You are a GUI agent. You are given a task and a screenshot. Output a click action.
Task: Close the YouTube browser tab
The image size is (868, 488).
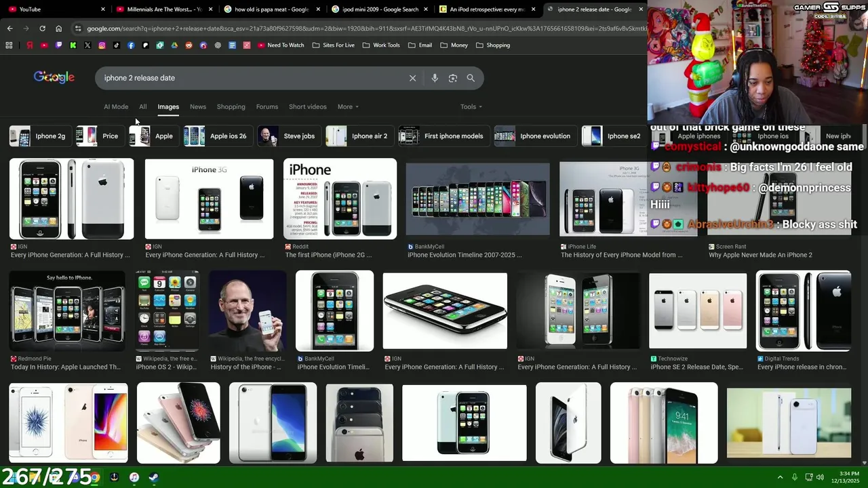click(103, 9)
